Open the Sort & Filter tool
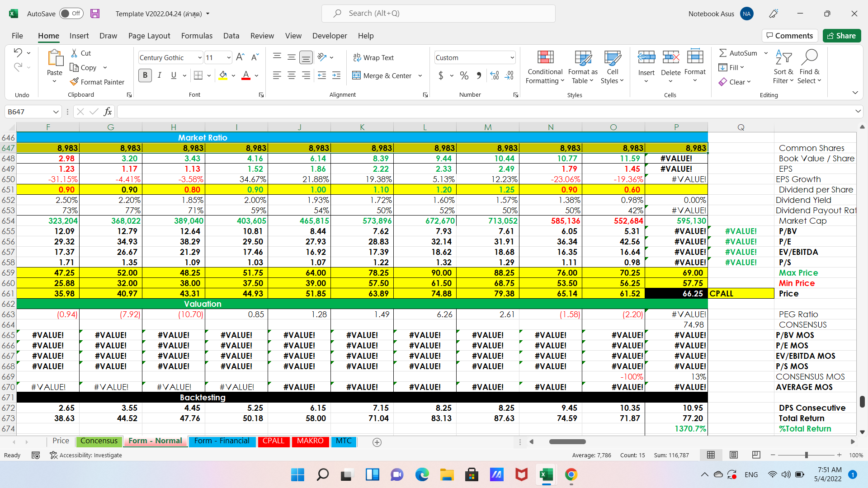 [x=783, y=67]
